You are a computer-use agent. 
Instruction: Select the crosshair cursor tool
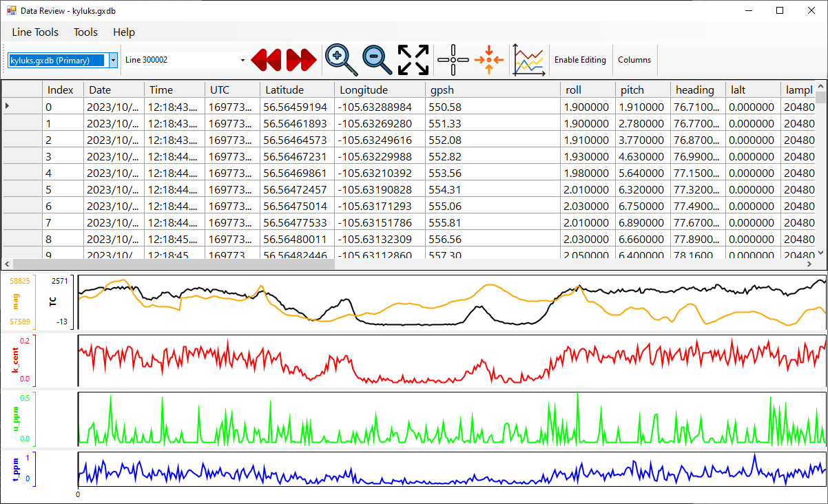453,60
